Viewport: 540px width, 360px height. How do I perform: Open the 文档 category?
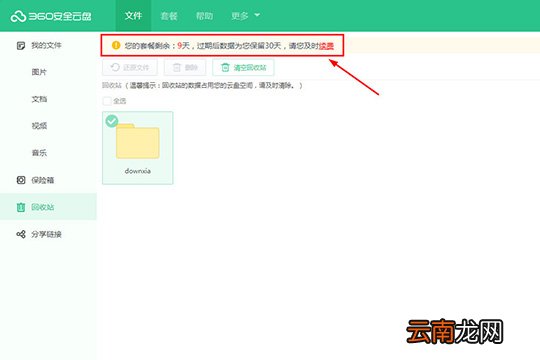point(39,99)
